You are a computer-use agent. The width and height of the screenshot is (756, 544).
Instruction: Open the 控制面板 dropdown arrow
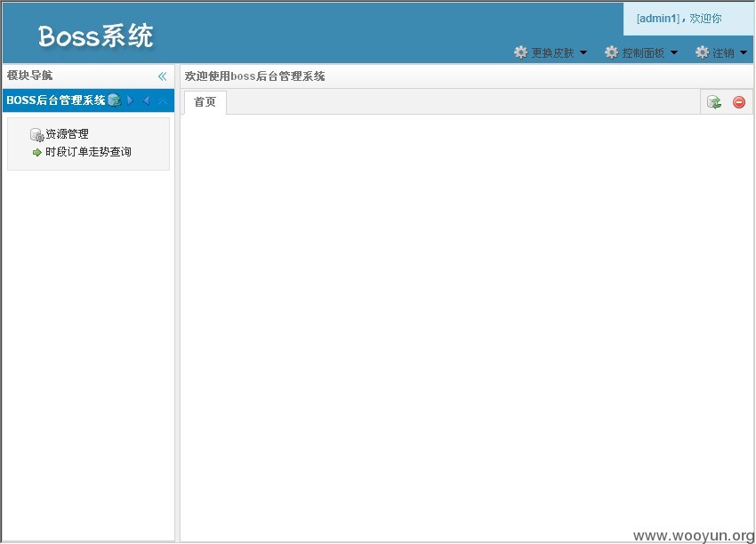point(674,52)
